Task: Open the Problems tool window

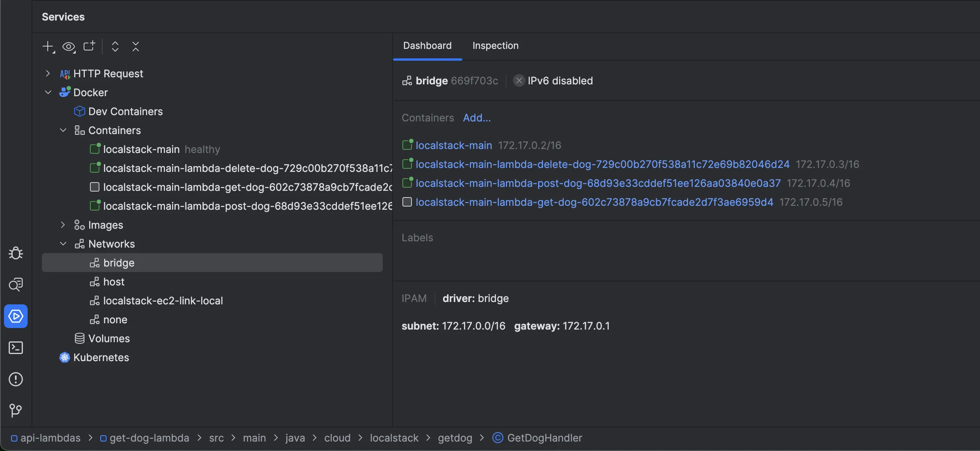Action: point(16,379)
